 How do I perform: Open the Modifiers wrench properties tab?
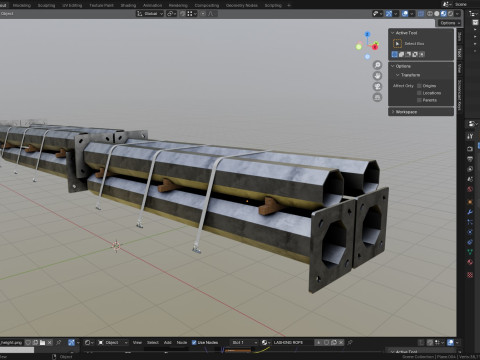click(470, 212)
